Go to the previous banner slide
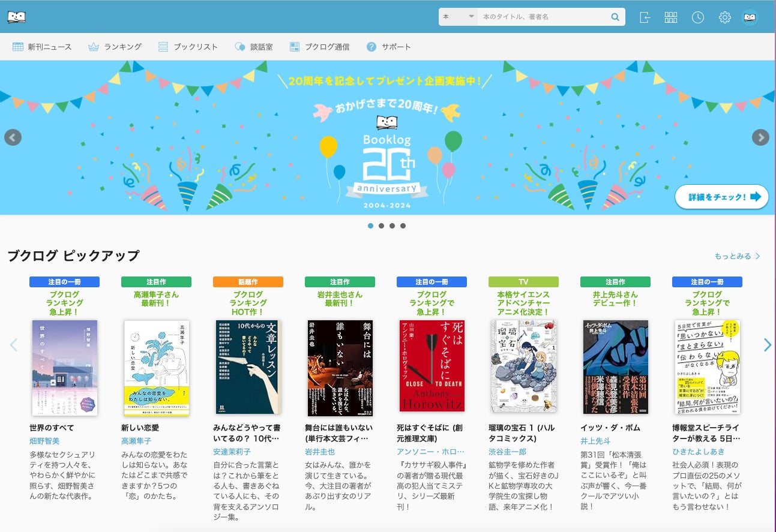776x532 pixels. pos(13,137)
